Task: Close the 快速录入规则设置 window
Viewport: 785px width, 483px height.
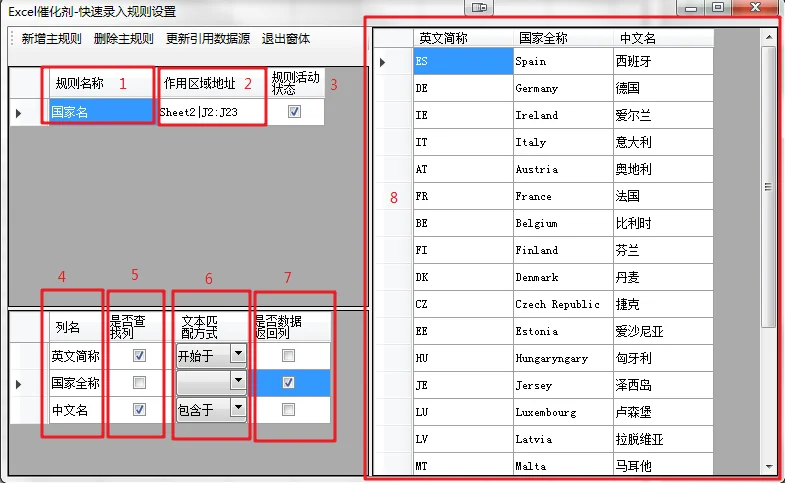Action: coord(756,7)
